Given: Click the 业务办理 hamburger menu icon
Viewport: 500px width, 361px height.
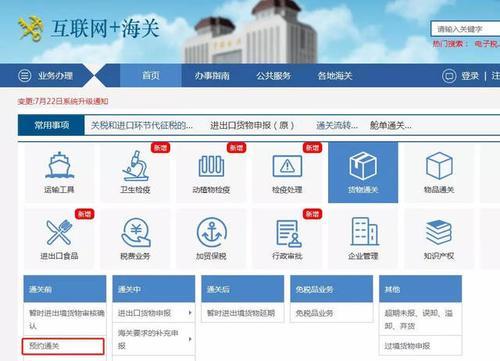Looking at the screenshot, I should [x=24, y=76].
